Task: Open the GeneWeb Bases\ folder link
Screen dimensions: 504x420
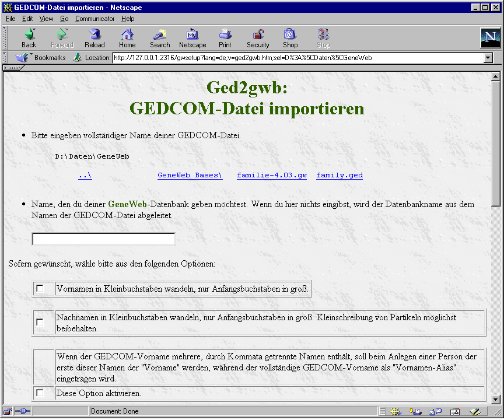Action: click(x=190, y=175)
